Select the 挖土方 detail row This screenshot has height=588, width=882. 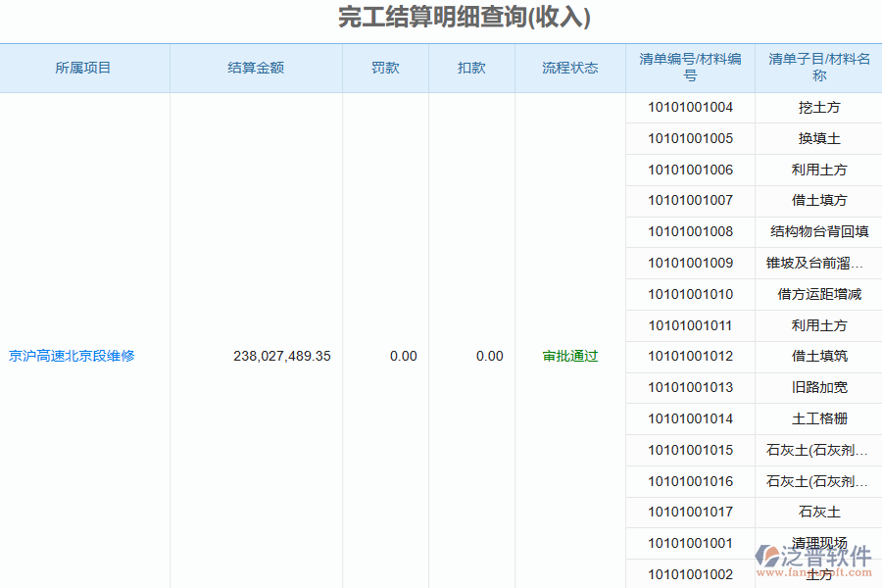pyautogui.click(x=818, y=107)
